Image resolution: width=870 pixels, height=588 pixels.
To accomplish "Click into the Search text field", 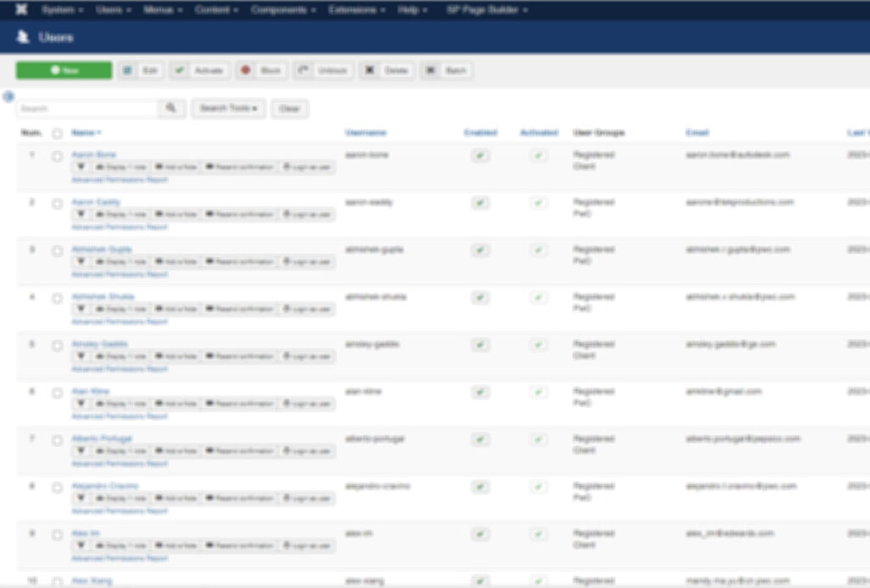I will [x=87, y=109].
